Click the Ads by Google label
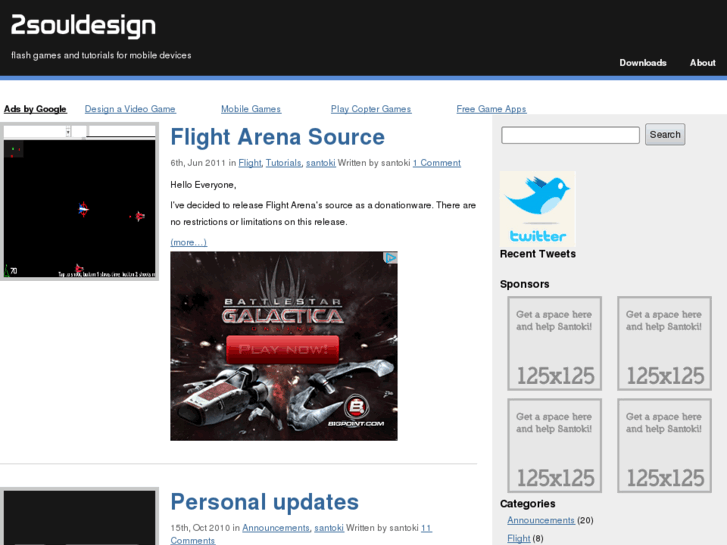This screenshot has width=727, height=545. (35, 109)
